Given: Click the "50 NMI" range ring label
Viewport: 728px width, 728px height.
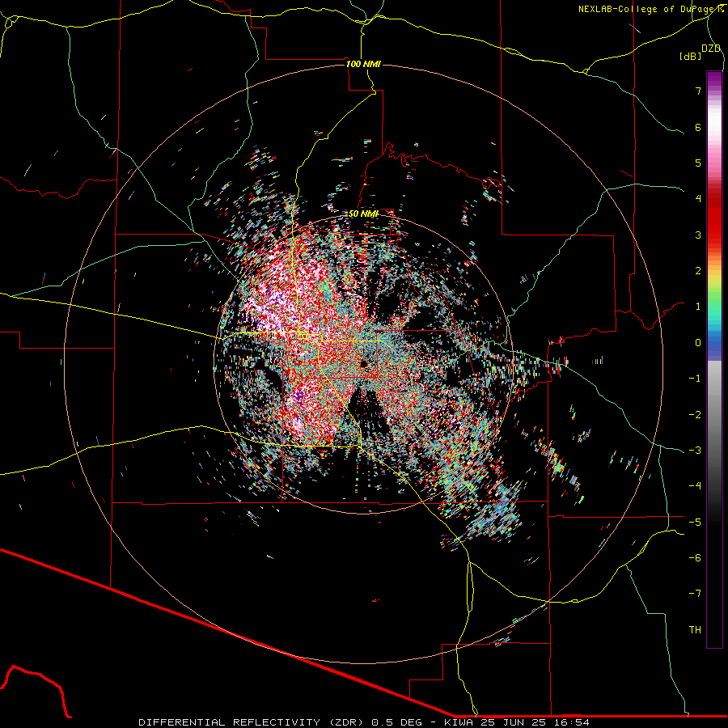Looking at the screenshot, I should click(x=363, y=214).
